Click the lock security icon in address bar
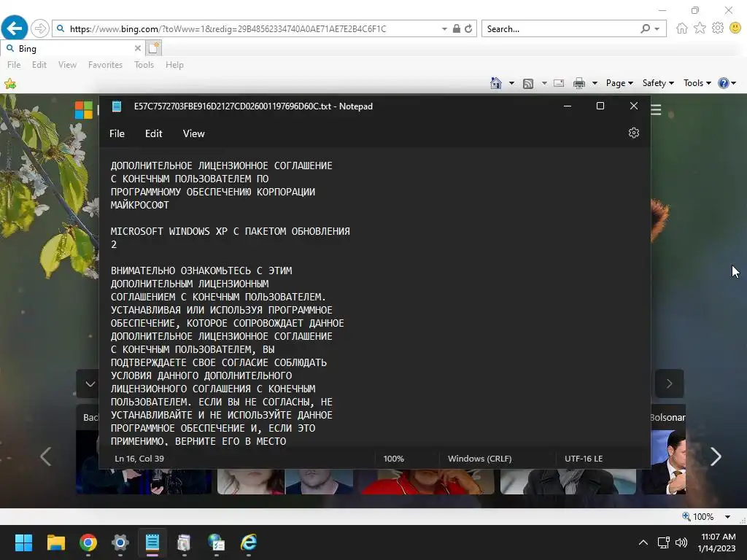 point(457,28)
